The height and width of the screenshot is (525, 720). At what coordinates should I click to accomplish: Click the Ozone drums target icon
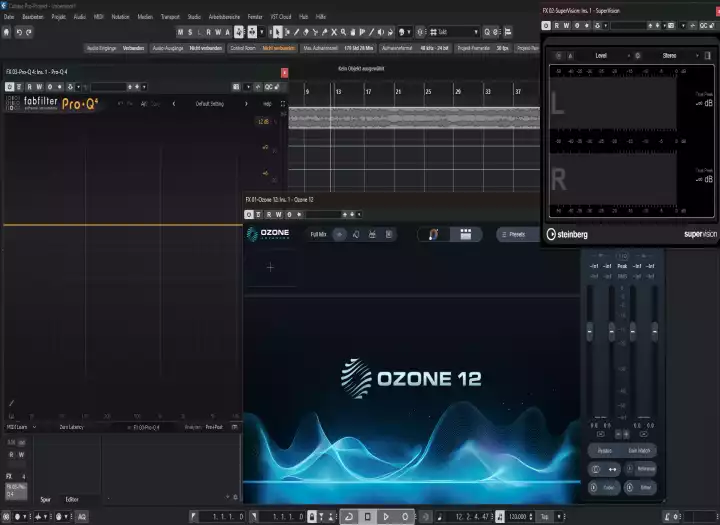coord(372,235)
